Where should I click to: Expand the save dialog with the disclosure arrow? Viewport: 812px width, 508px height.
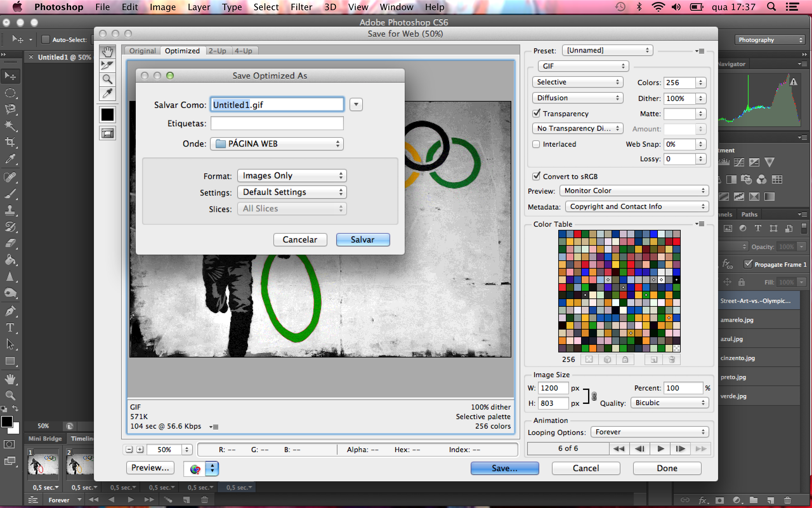click(x=356, y=104)
